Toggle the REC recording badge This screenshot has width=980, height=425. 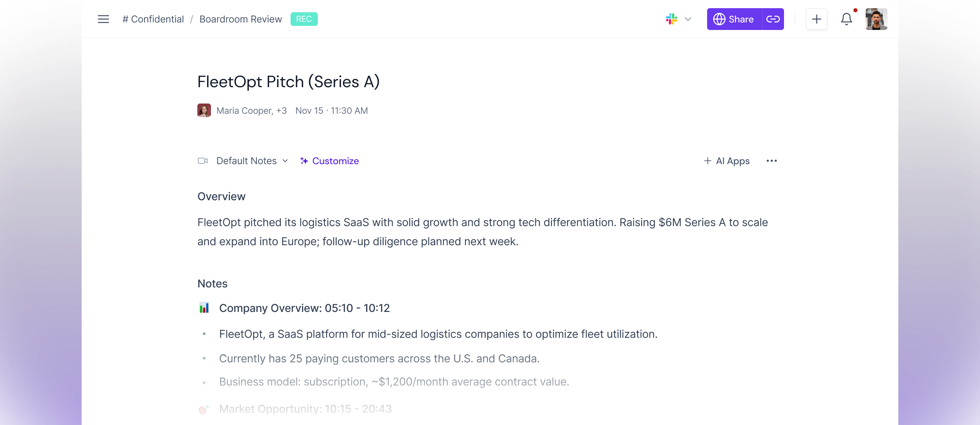coord(304,19)
